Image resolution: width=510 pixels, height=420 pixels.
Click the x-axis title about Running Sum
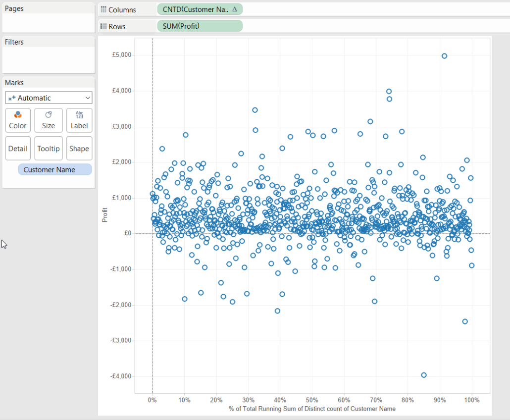(x=312, y=409)
